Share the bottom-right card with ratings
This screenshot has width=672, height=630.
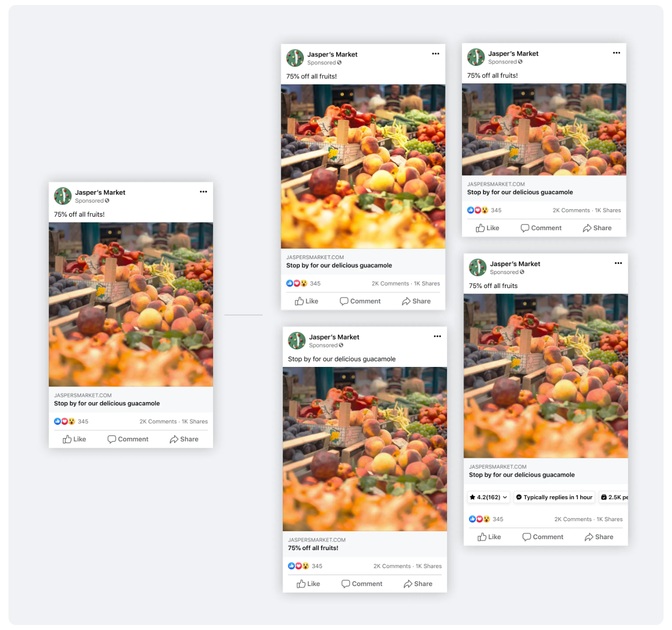click(x=599, y=537)
